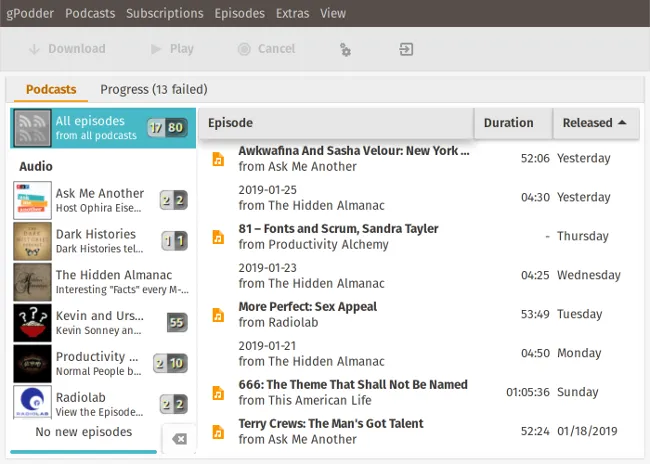Click the Quit icon in toolbar
This screenshot has height=464, width=650.
(406, 49)
